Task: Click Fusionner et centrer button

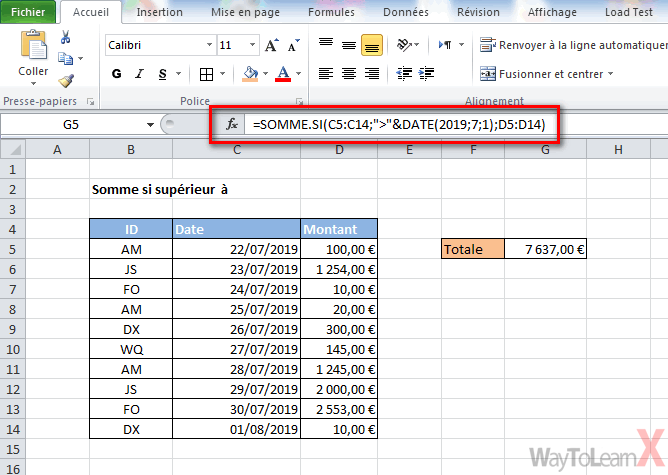Action: click(541, 74)
